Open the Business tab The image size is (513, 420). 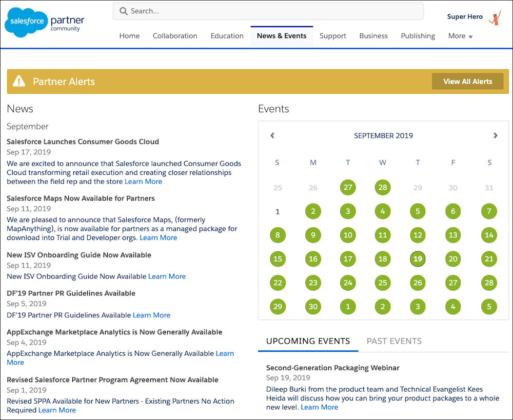[373, 36]
